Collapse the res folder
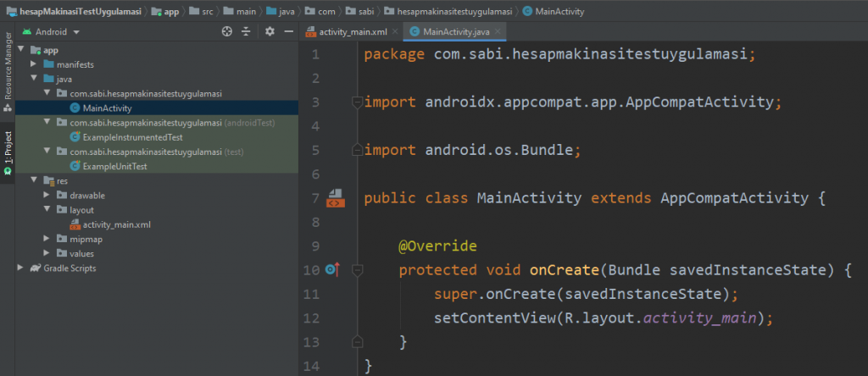Screen dimensions: 868x376 tap(34, 181)
